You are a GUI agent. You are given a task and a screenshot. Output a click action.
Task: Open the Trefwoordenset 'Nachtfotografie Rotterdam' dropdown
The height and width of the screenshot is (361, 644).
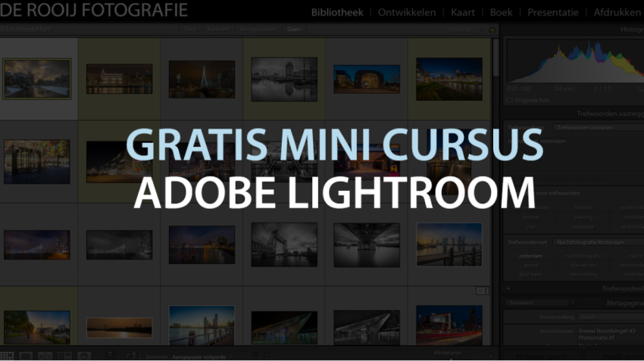point(599,242)
